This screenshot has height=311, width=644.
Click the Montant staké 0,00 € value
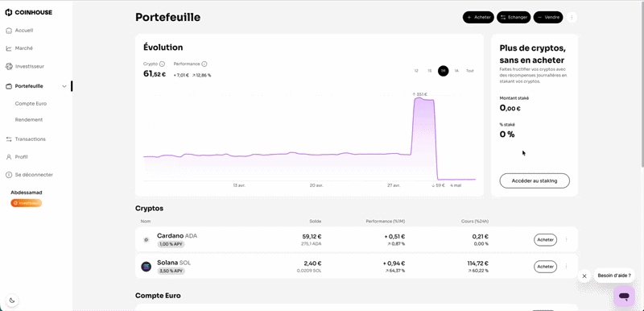(x=510, y=108)
